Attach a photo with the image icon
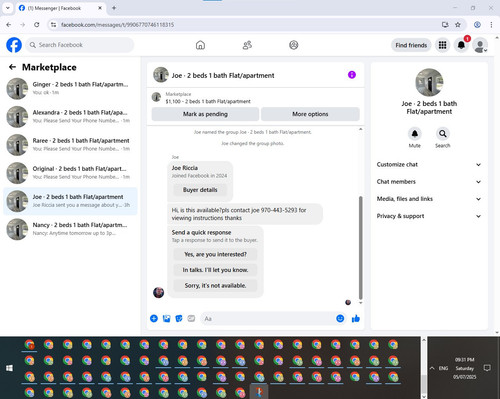Screen dimensions: 500x399 pos(166,318)
